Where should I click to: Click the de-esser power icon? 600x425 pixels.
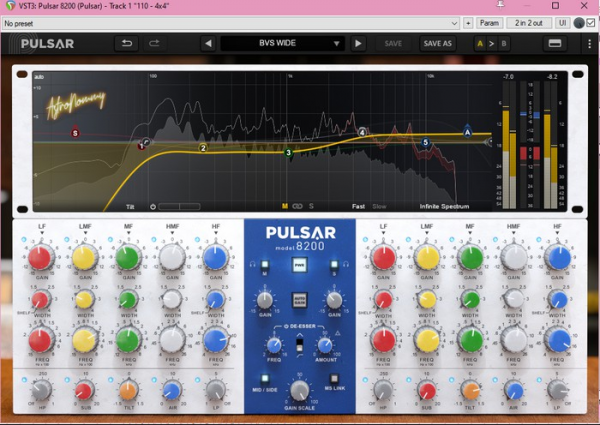pos(286,326)
